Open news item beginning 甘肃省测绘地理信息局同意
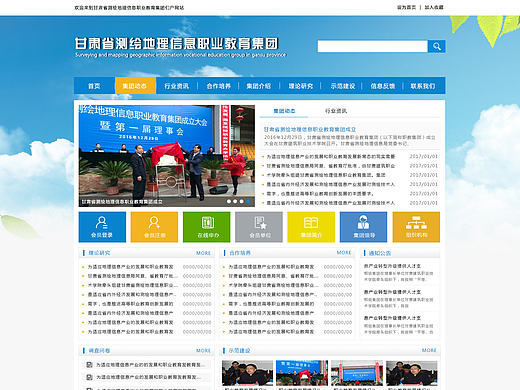The height and width of the screenshot is (390, 520). point(330,166)
